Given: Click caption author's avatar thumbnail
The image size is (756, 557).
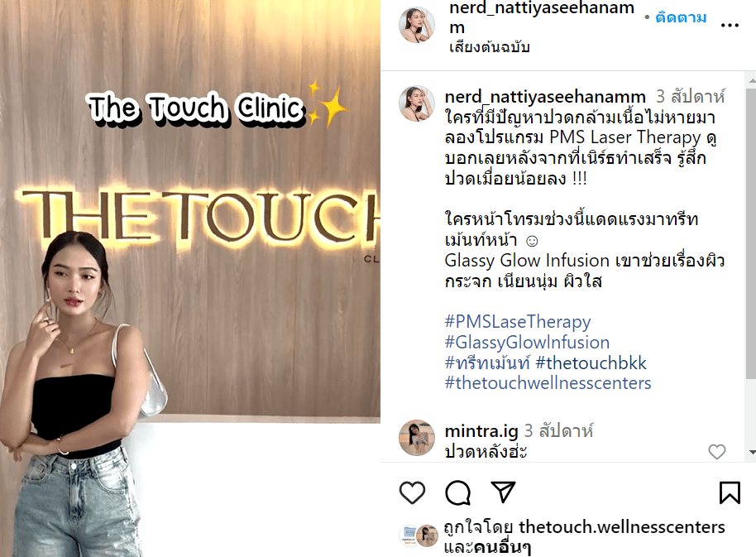Looking at the screenshot, I should (417, 103).
